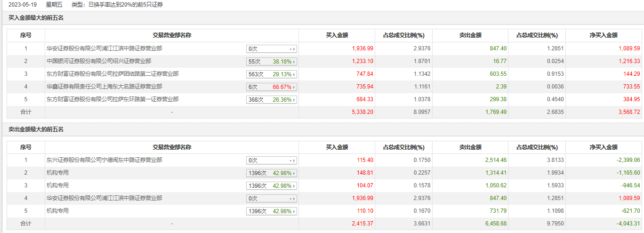Open 东方财富证券拉萨团结路第二证券营业部

pos(113,74)
